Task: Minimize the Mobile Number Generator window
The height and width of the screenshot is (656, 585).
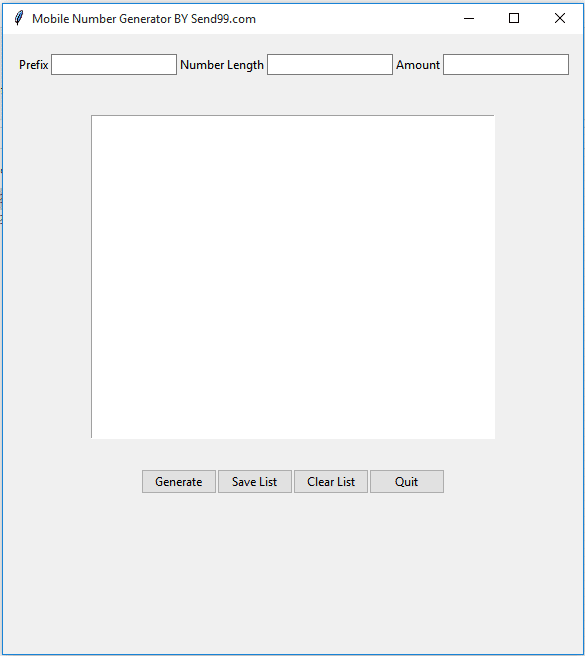Action: pos(469,18)
